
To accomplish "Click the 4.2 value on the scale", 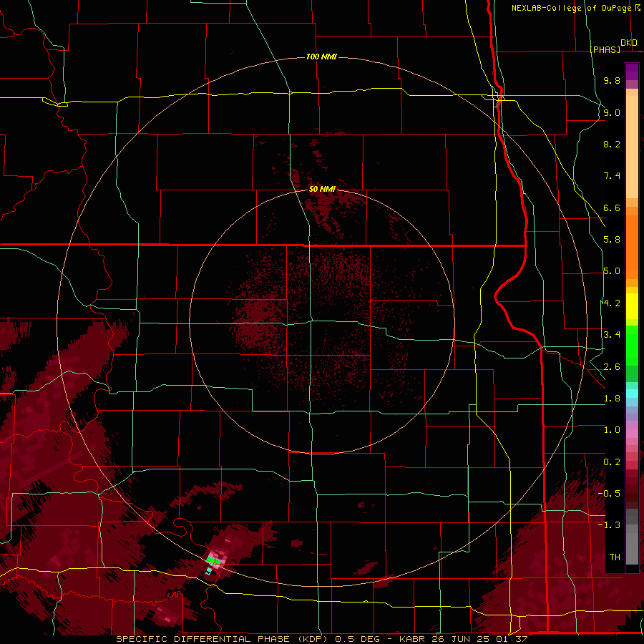I will click(x=612, y=303).
